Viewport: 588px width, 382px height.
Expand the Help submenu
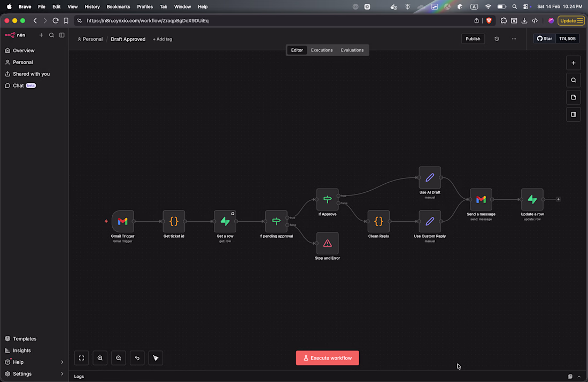tap(62, 362)
